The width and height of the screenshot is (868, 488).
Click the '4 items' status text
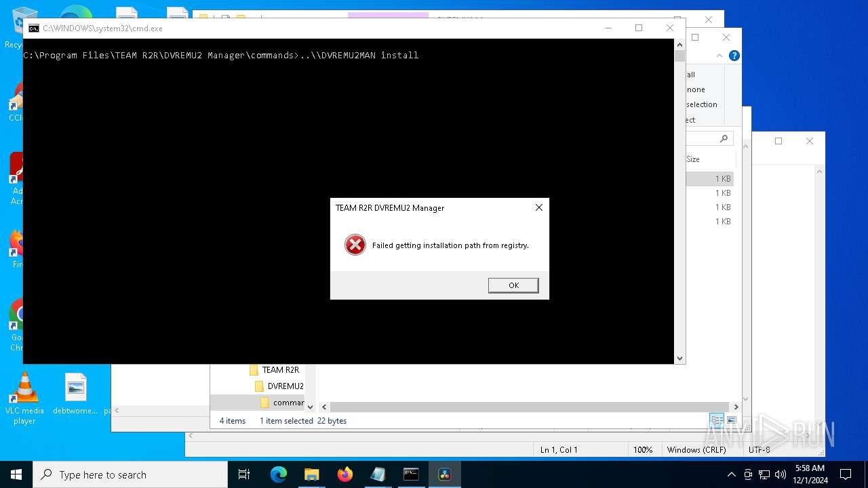[x=233, y=421]
